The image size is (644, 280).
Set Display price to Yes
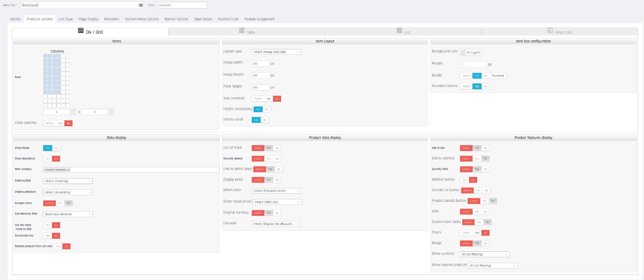click(x=269, y=180)
